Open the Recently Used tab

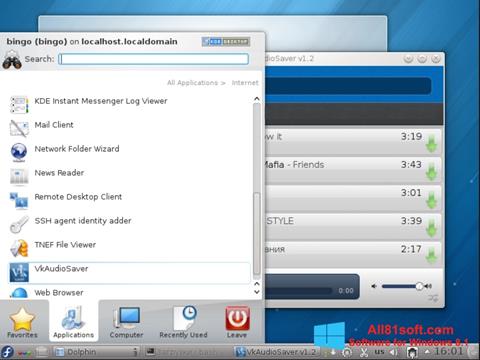[x=183, y=322]
